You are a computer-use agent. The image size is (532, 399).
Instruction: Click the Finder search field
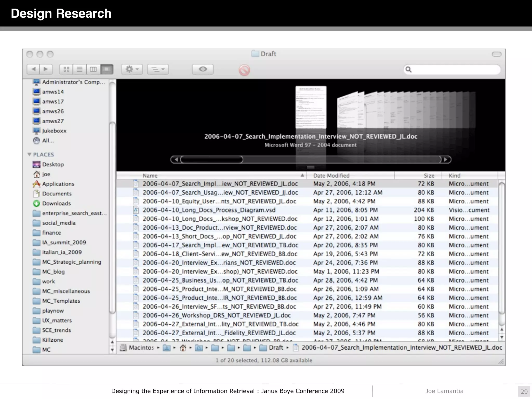(x=452, y=69)
